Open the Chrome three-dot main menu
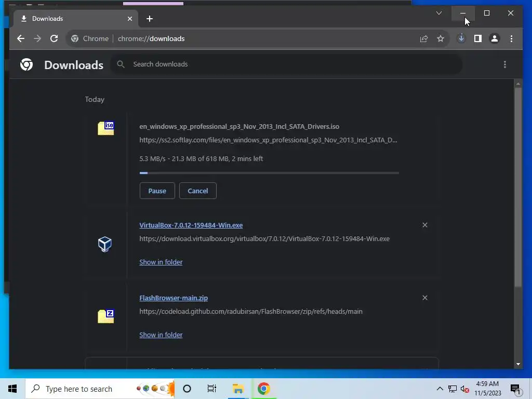The height and width of the screenshot is (399, 532). 511,38
